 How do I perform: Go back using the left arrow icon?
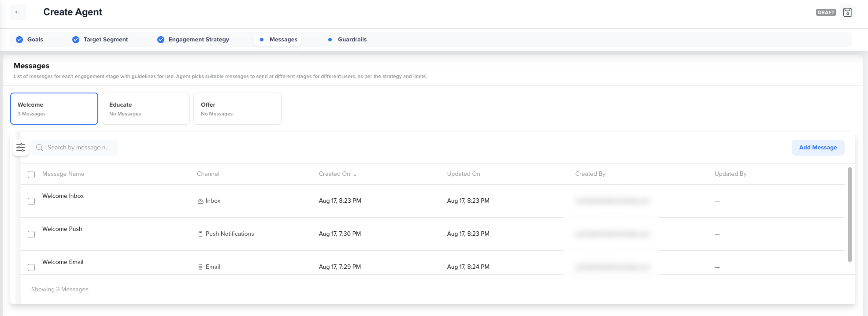18,12
